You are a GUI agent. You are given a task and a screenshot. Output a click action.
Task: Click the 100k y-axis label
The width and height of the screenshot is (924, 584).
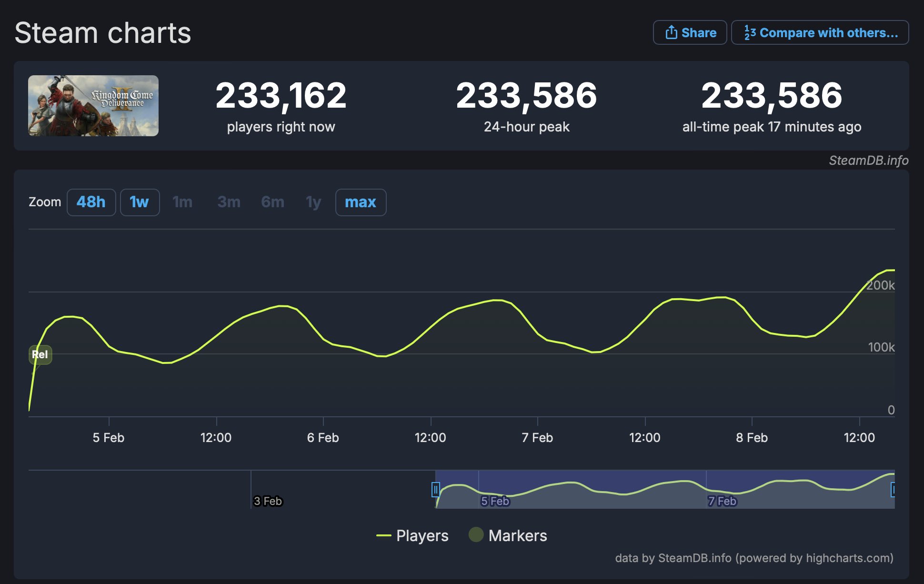[881, 347]
